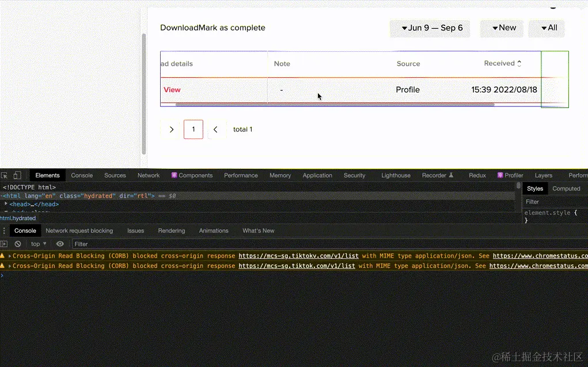
Task: Open first warning's chromestatus link
Action: pyautogui.click(x=540, y=256)
